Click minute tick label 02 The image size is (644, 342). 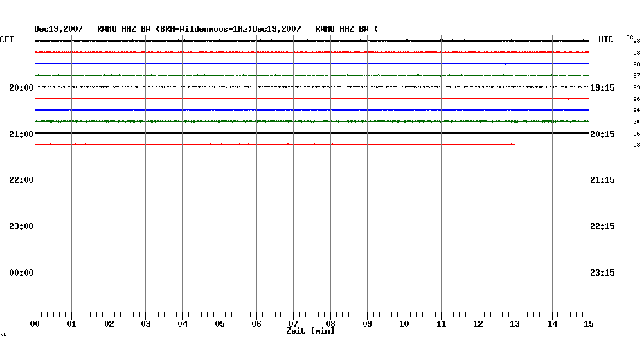(x=109, y=324)
